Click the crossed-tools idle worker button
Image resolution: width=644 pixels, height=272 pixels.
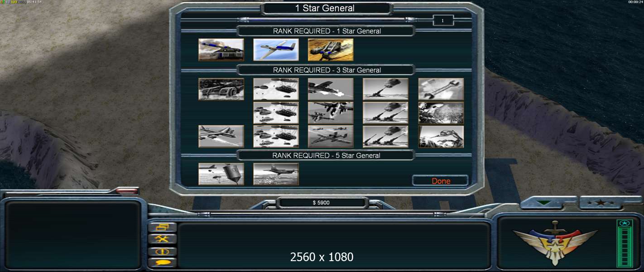coord(162,239)
